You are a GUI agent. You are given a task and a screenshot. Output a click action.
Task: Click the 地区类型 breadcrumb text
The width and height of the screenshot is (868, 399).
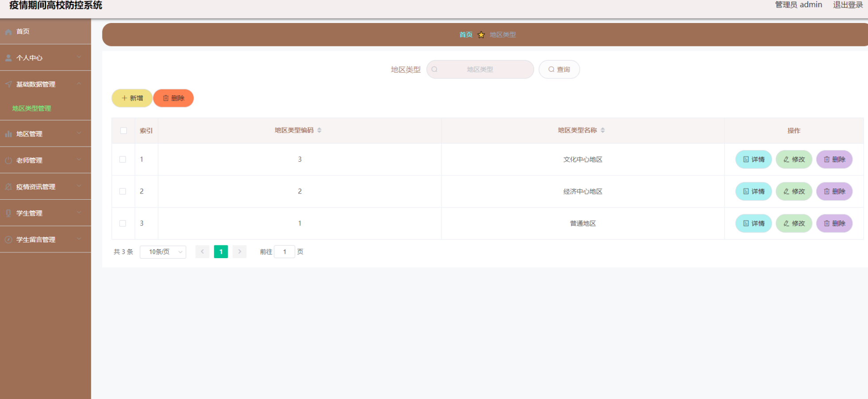[503, 35]
